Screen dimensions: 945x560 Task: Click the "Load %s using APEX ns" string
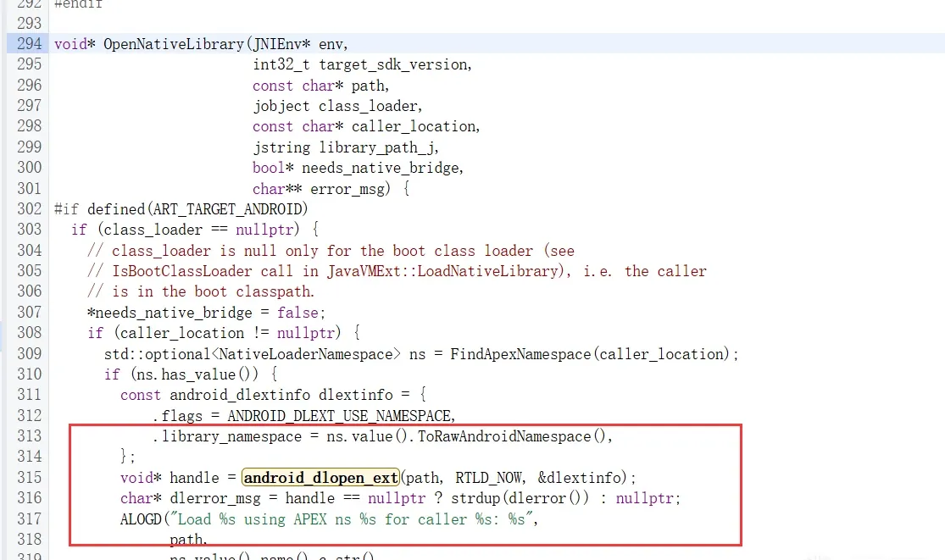[x=352, y=519]
